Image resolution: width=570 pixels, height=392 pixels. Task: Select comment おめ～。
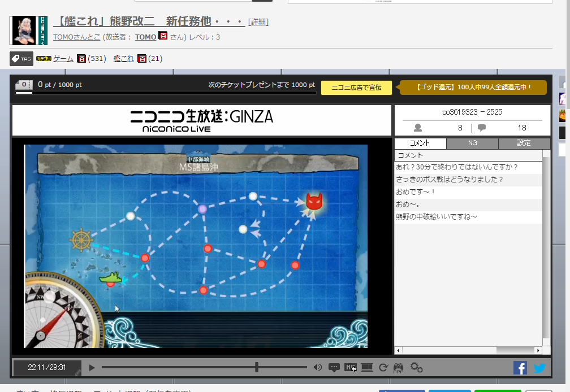click(468, 204)
